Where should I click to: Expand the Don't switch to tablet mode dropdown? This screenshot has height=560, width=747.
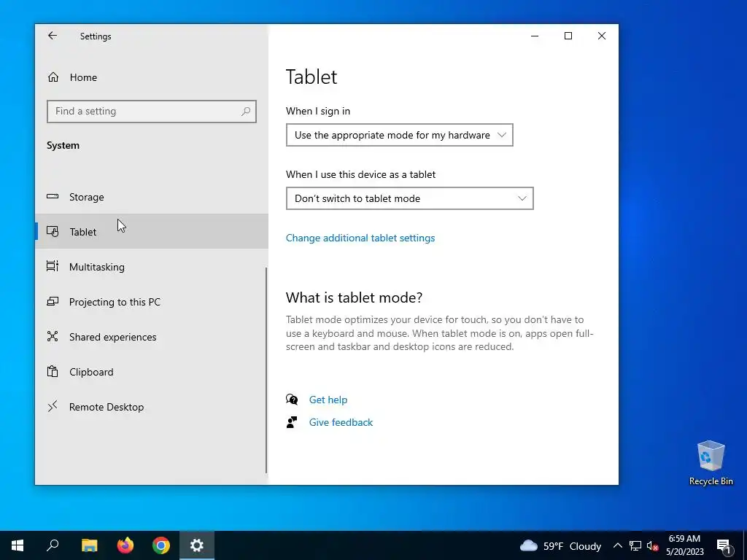point(409,198)
